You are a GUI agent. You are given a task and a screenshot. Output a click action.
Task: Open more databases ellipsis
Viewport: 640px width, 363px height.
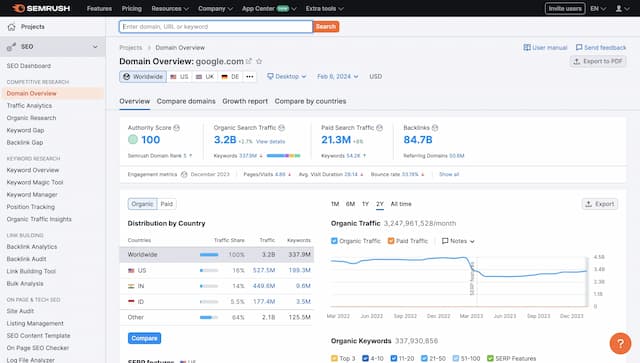(250, 77)
